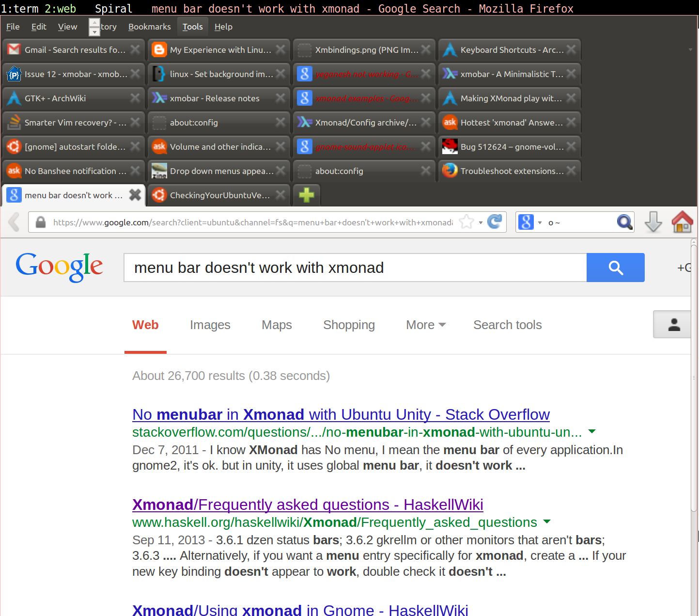Click the Google search engine icon in search box
Screen dimensions: 699x616
pos(526,222)
